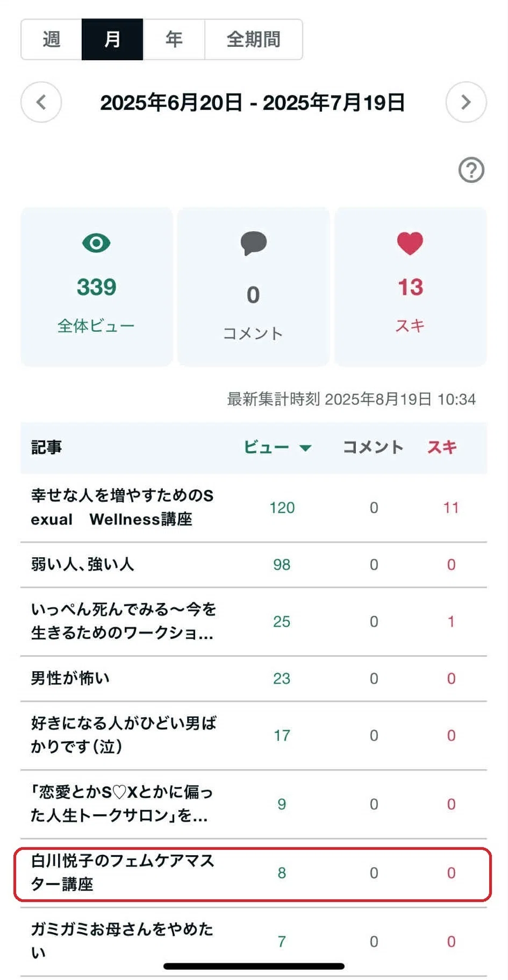Open highlighted 白川悦子のフェムケアマスター講座 row
Viewport: 508px width, 980px height.
(254, 873)
